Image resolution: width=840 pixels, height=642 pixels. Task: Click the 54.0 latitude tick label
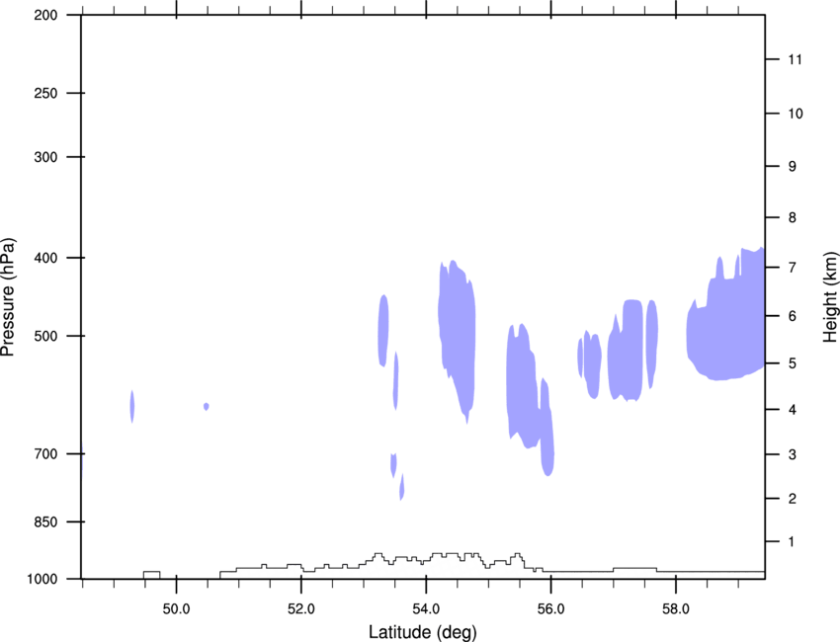[x=426, y=608]
